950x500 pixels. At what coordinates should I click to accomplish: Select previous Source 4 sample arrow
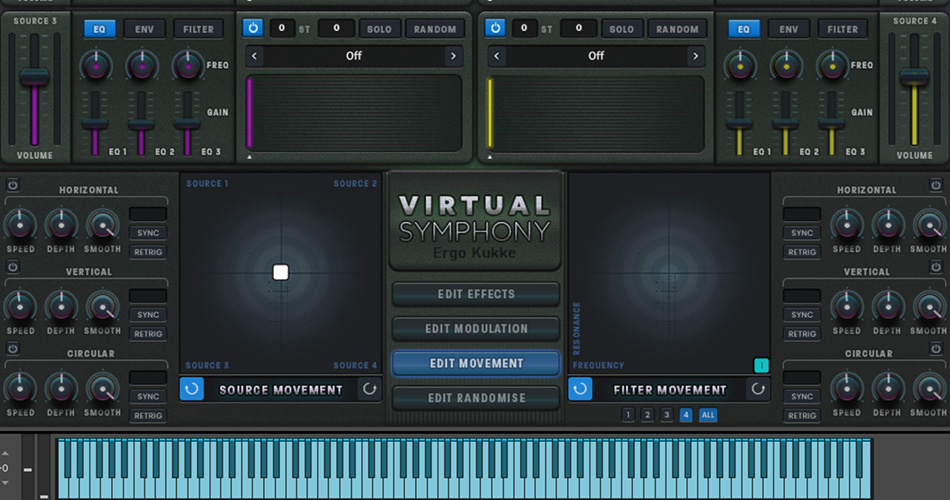coord(497,56)
